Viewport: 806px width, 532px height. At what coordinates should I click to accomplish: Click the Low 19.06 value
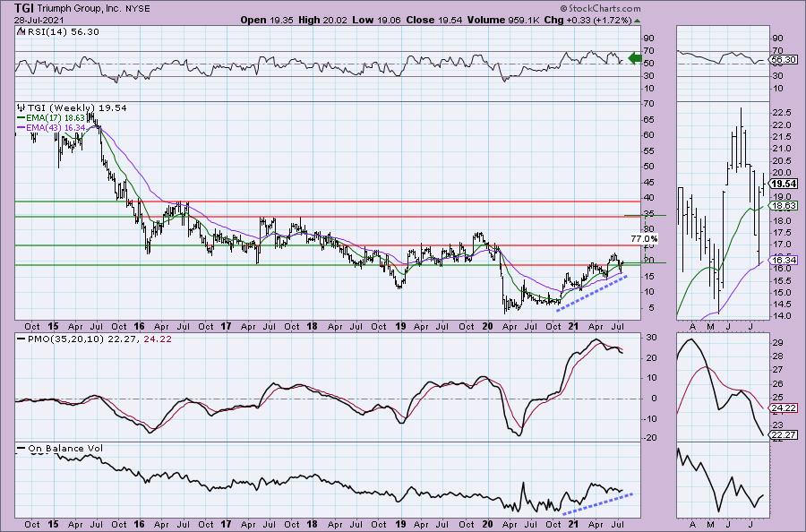tap(378, 20)
